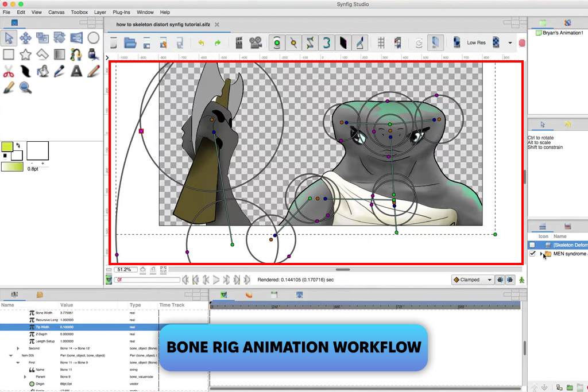This screenshot has width=588, height=392.
Task: Select the Circle tool
Action: 94,38
